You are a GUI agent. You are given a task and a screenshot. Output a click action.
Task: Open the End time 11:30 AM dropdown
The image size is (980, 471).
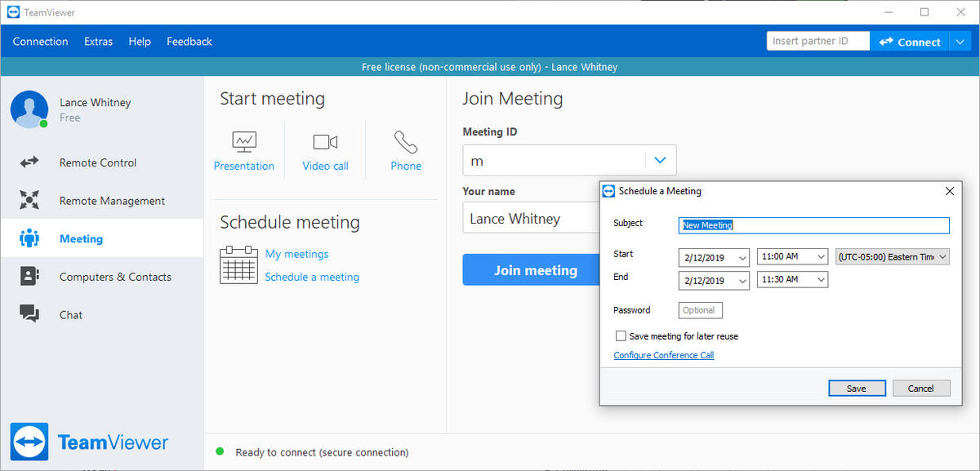click(821, 280)
